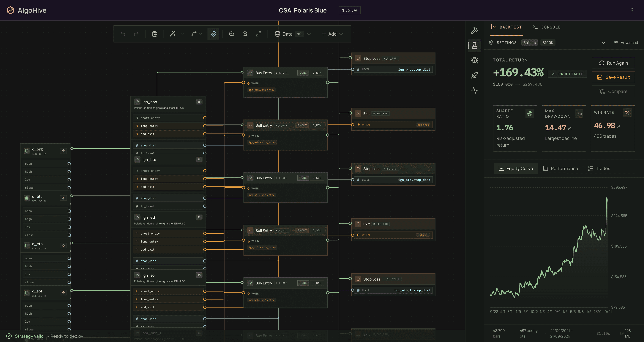Click the version 1.2.0 badge

350,10
